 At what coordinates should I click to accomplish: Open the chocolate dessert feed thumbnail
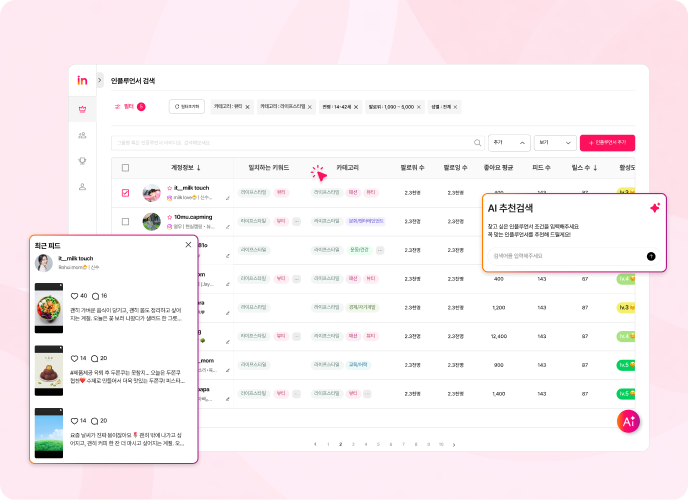tap(49, 371)
